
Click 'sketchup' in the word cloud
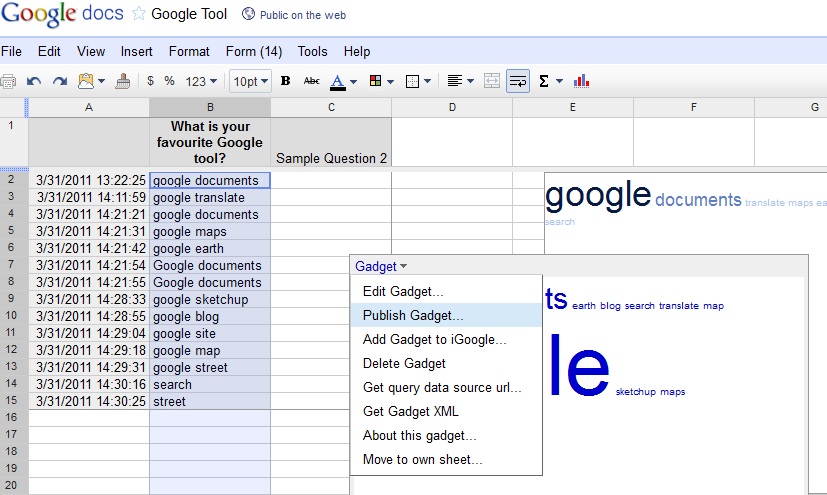pyautogui.click(x=636, y=392)
